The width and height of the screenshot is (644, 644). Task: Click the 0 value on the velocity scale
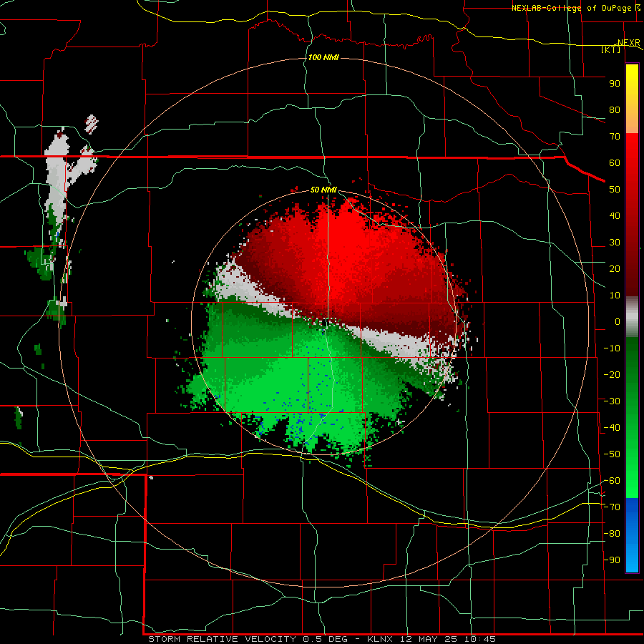(618, 322)
